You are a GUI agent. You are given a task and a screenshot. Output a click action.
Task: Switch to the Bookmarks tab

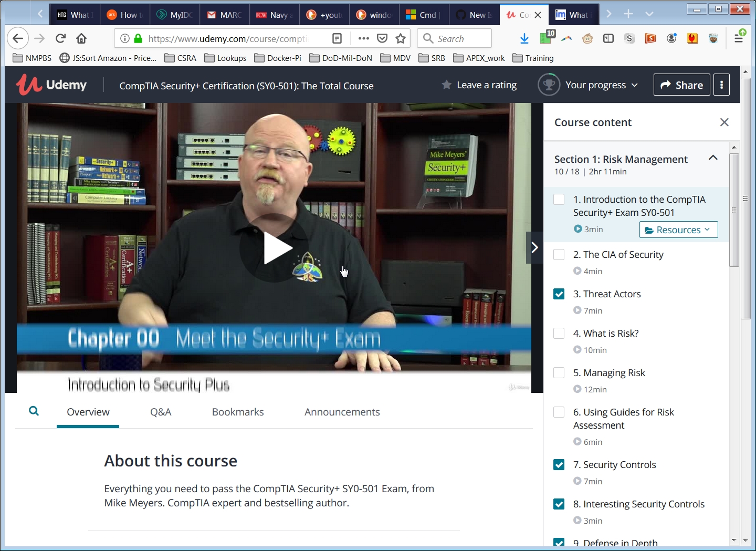click(238, 412)
